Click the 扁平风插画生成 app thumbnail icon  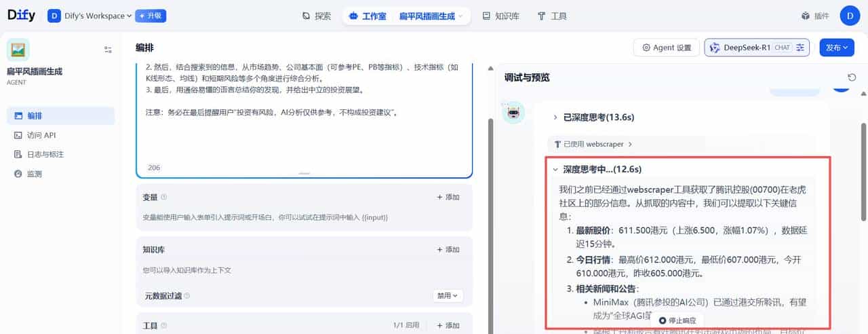(18, 50)
